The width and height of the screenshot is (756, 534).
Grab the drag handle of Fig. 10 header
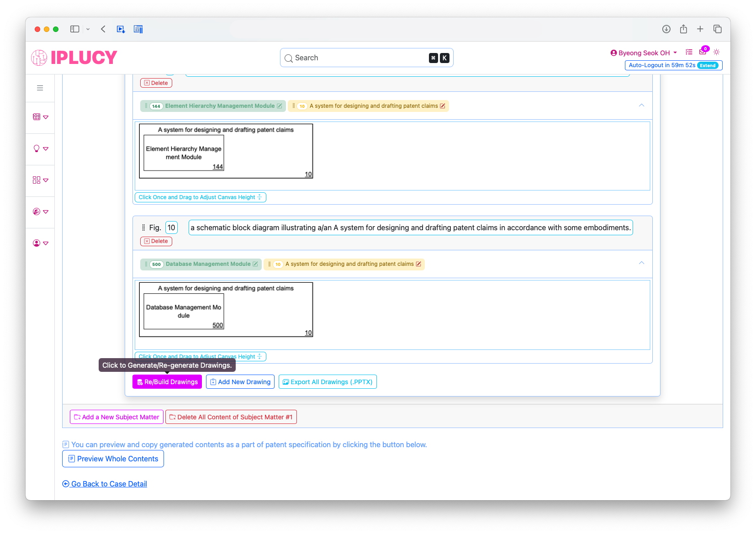[143, 227]
